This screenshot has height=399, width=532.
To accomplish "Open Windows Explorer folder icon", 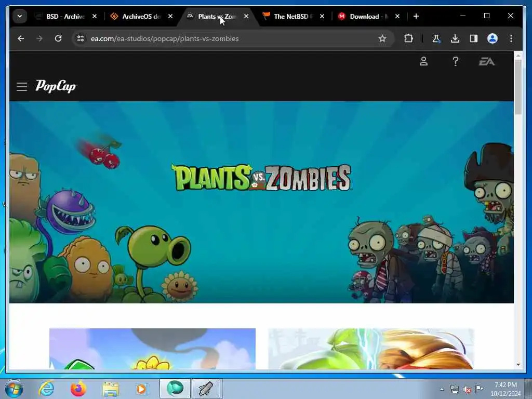I will [111, 389].
